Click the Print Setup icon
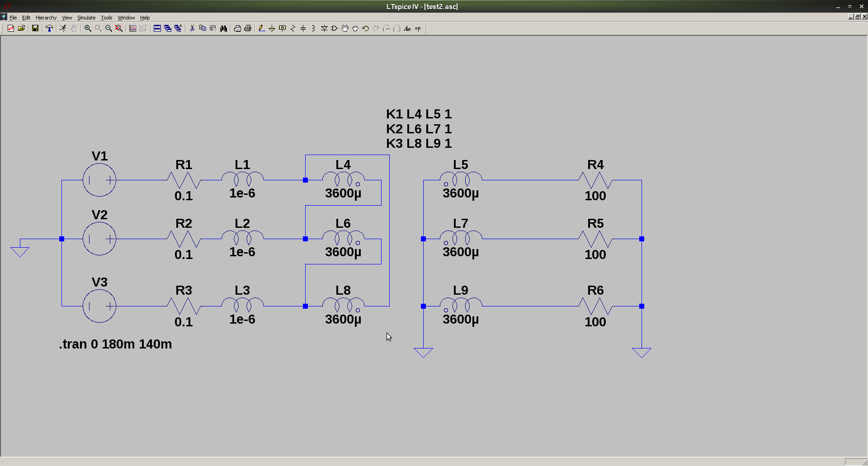The height and width of the screenshot is (466, 868). point(237,28)
